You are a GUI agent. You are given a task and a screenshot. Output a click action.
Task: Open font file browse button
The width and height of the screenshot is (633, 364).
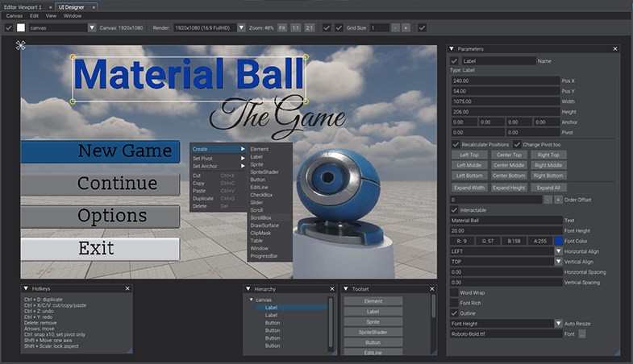(x=582, y=333)
